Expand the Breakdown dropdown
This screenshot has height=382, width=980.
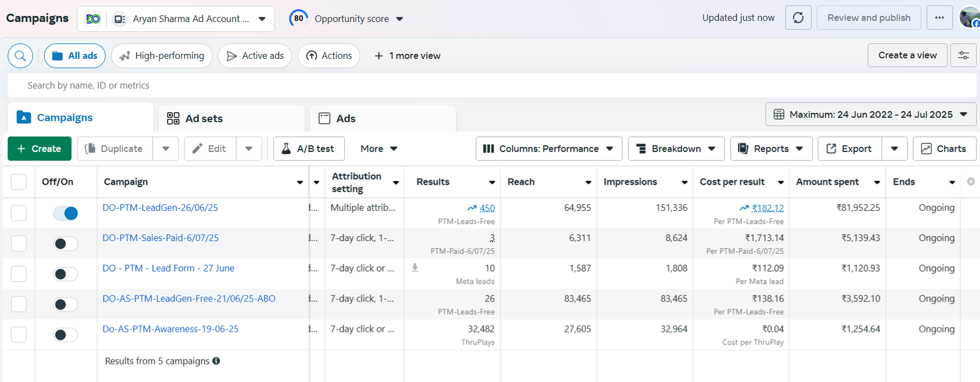pos(676,149)
